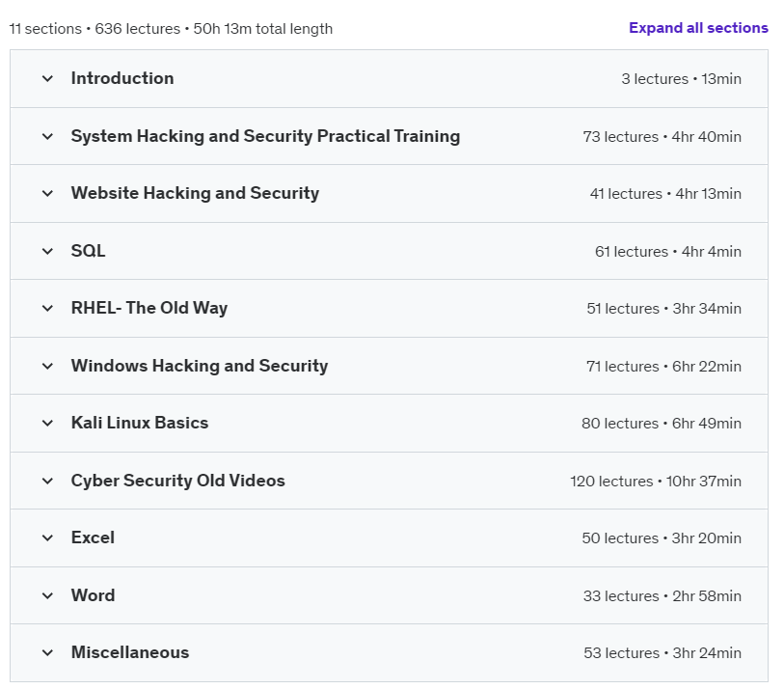Open the Miscellaneous section title
The image size is (784, 689).
tap(130, 652)
